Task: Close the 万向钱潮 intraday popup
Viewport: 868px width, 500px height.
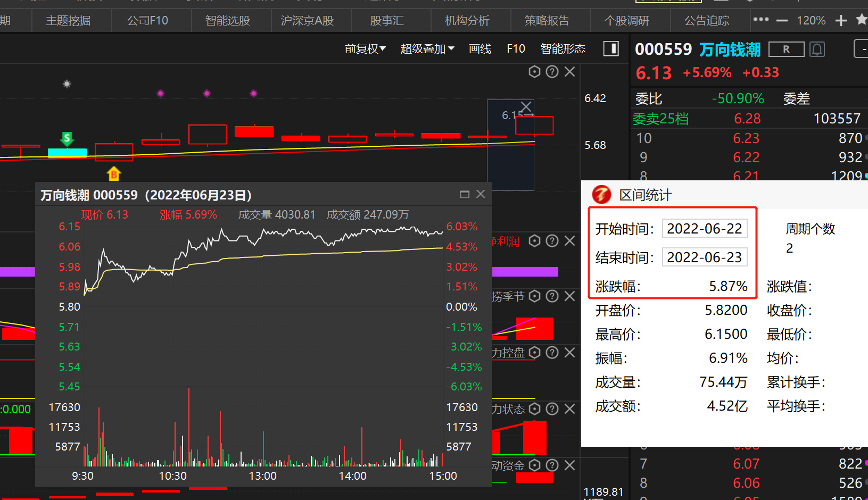Action: point(481,194)
